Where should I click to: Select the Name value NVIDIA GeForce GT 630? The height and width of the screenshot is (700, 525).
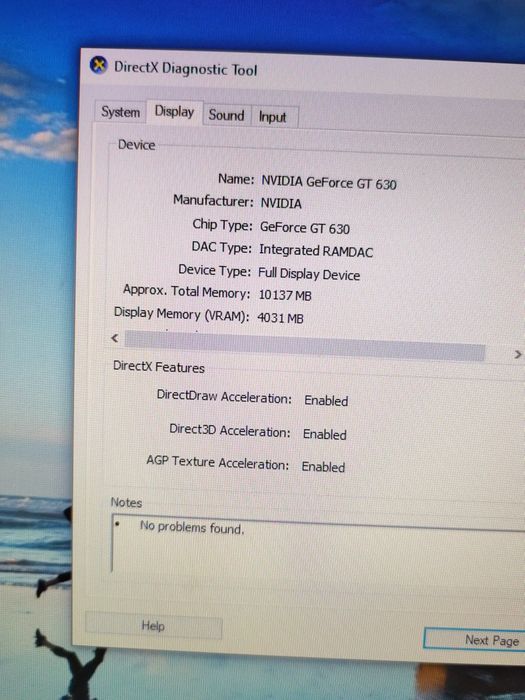[329, 183]
